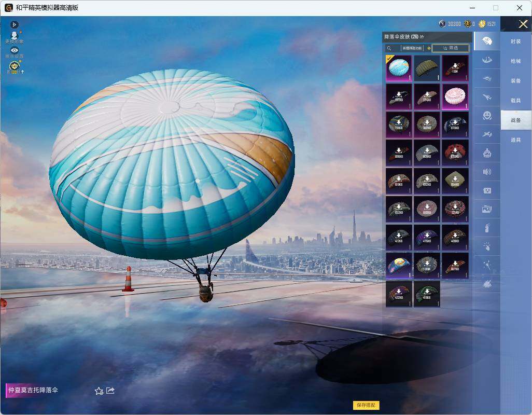
Task: Open the skydiving pose category icon
Action: (487, 60)
